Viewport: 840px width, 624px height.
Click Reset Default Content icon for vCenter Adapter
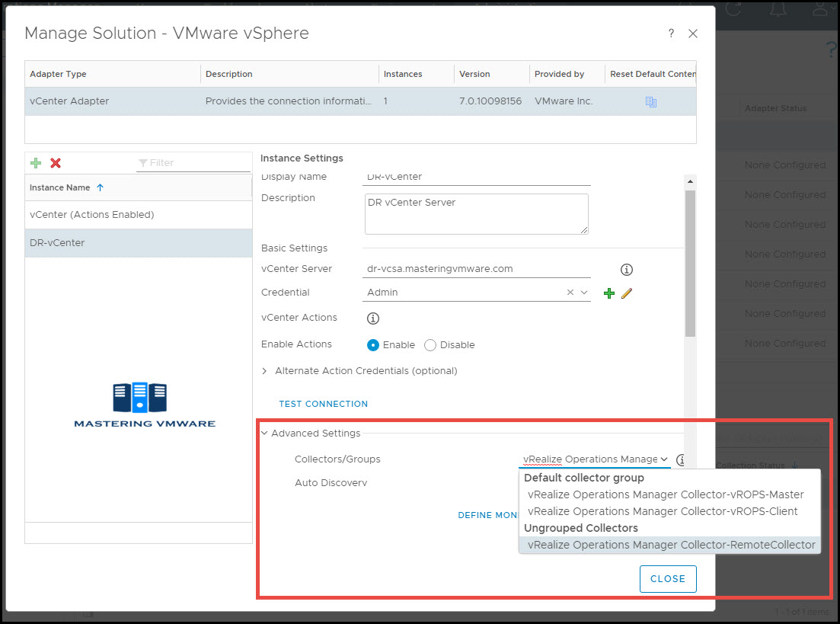(x=651, y=102)
